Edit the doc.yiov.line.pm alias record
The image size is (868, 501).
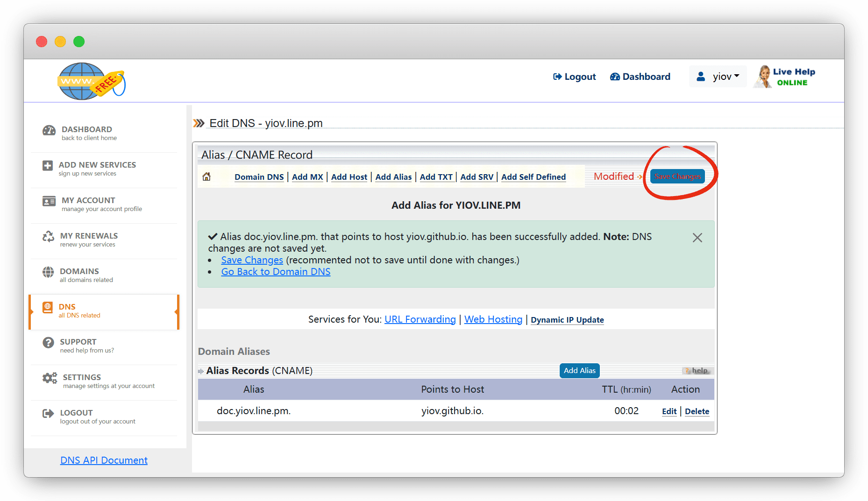pyautogui.click(x=669, y=411)
